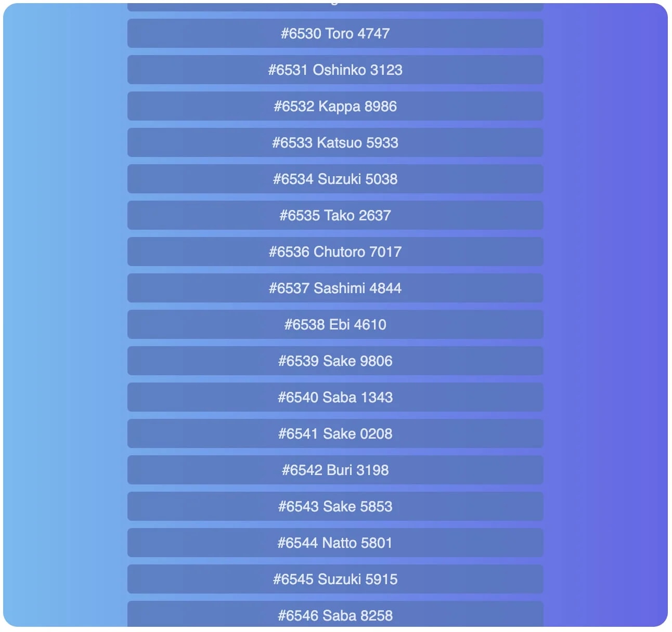This screenshot has height=632, width=672.
Task: Choose the #6540 Saba 1343 row
Action: (335, 397)
